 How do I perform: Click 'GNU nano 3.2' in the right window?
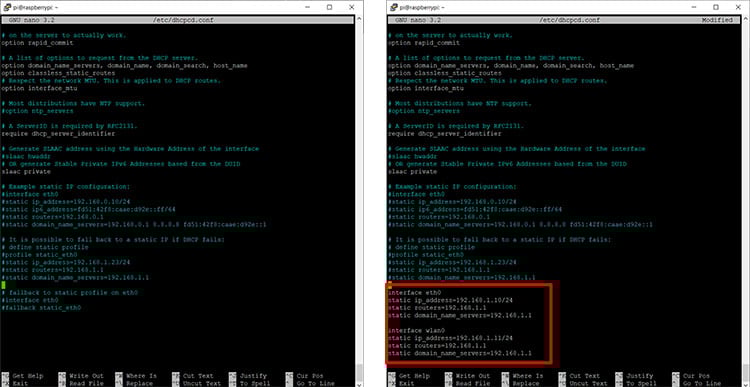(x=418, y=20)
